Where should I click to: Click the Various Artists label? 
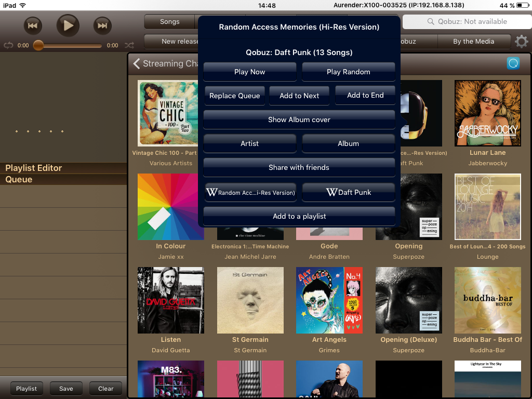(x=170, y=163)
